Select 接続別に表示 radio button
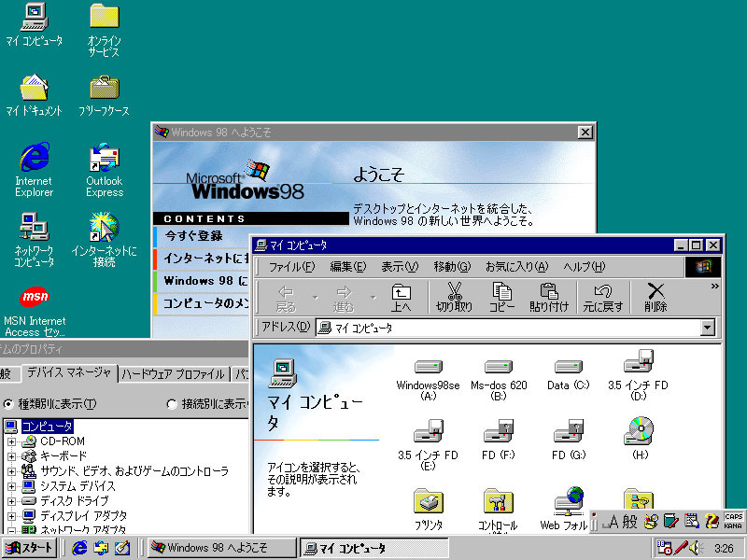This screenshot has height=560, width=747. [172, 404]
